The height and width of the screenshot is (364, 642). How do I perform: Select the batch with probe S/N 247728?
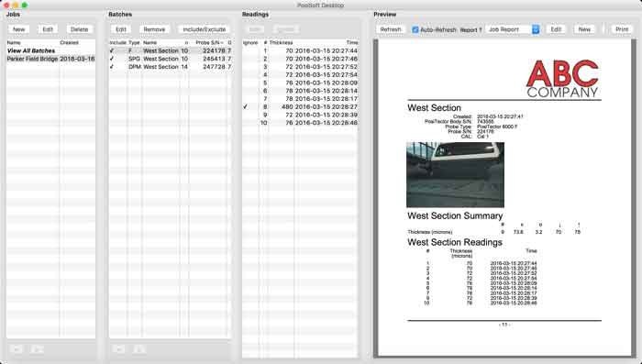(x=170, y=67)
